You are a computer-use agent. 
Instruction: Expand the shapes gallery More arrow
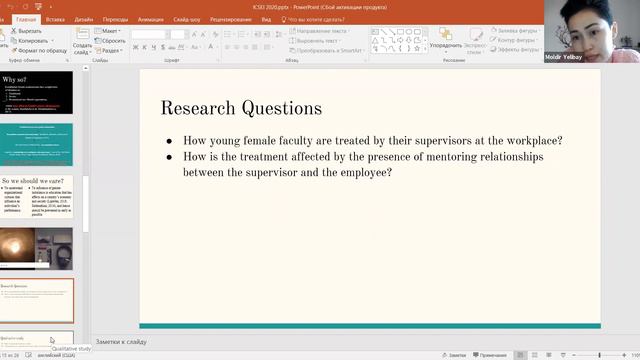pyautogui.click(x=425, y=49)
